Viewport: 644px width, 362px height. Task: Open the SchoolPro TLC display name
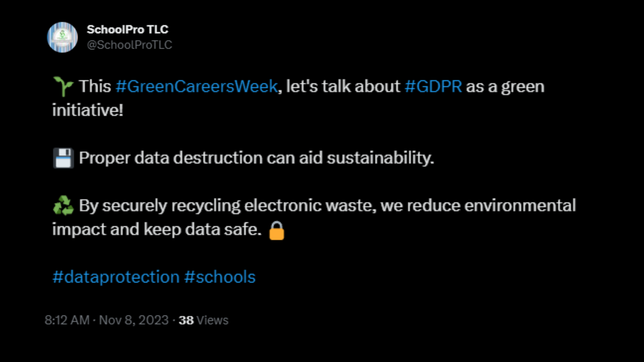coord(127,29)
